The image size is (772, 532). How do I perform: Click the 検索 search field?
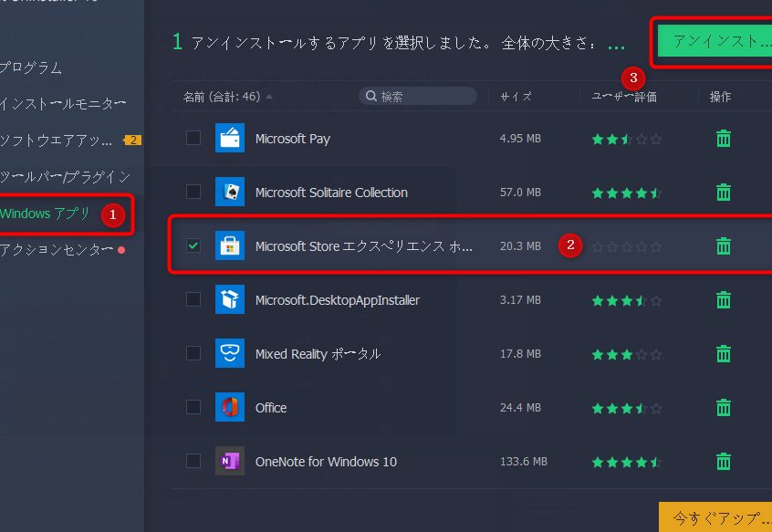[418, 96]
